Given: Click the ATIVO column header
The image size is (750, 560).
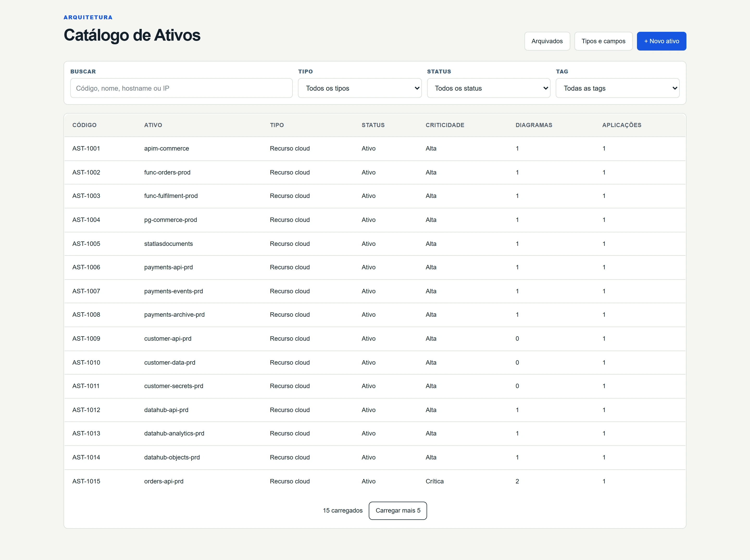Looking at the screenshot, I should tap(153, 125).
